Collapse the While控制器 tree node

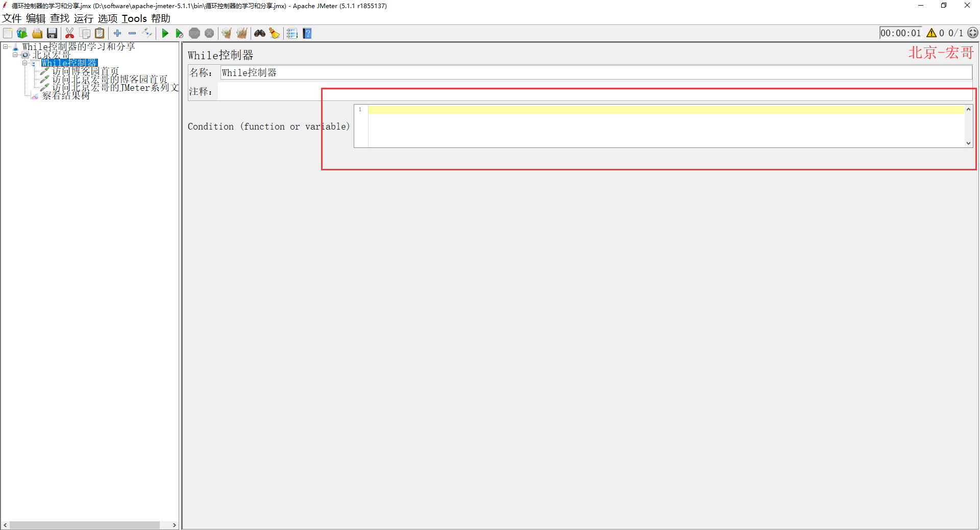[x=24, y=63]
